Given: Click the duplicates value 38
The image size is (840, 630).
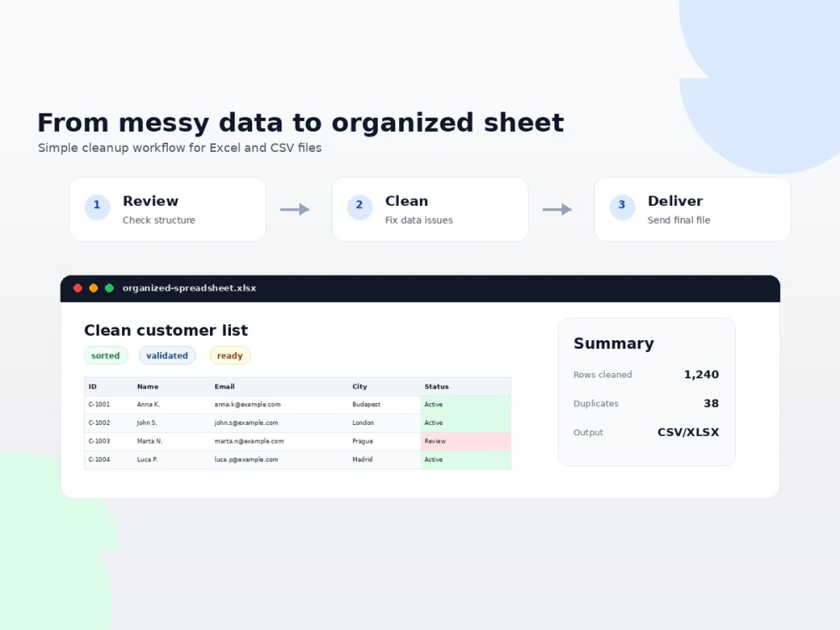Looking at the screenshot, I should tap(711, 404).
